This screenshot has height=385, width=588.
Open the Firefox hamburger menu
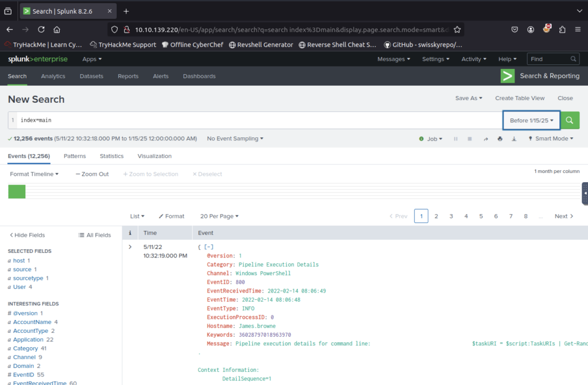click(x=578, y=30)
